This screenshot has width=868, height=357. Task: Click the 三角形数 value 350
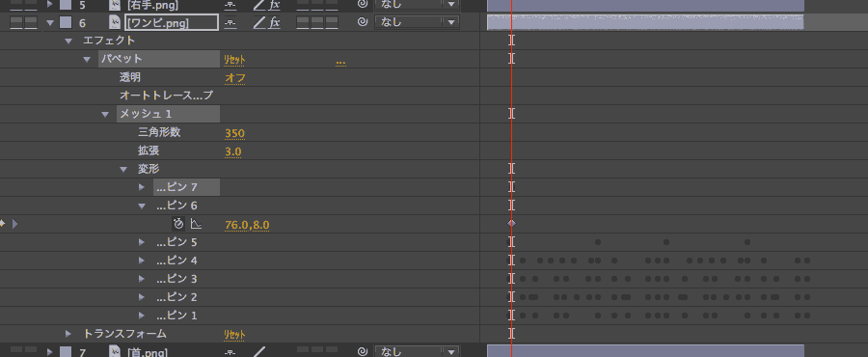[234, 133]
